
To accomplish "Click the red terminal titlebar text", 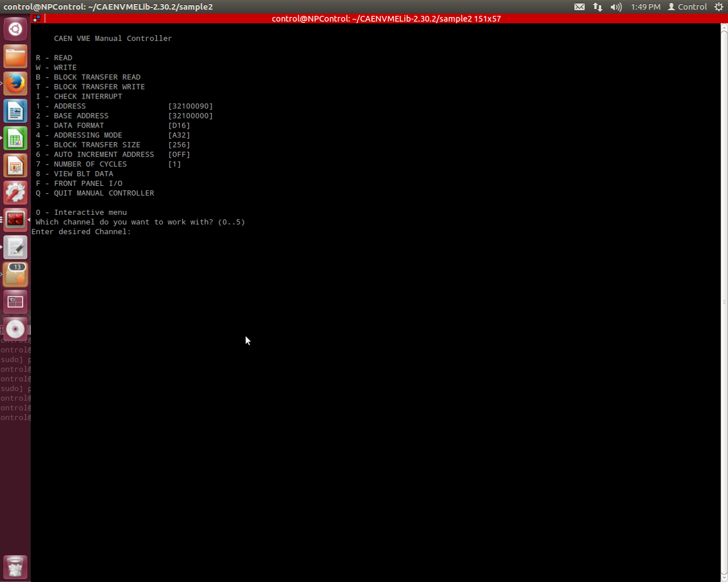I will coord(386,18).
